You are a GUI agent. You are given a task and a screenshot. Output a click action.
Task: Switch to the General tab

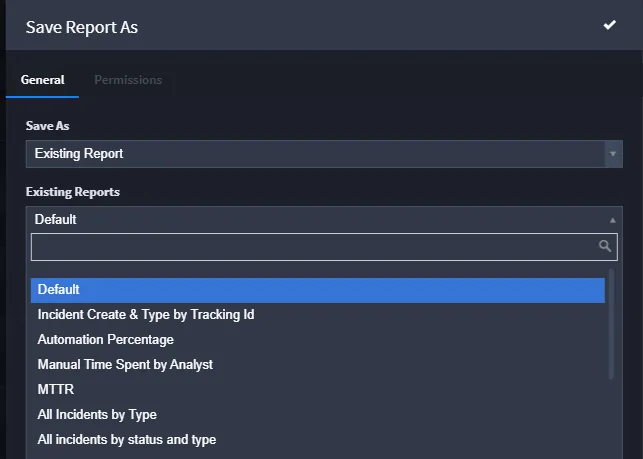pos(43,80)
